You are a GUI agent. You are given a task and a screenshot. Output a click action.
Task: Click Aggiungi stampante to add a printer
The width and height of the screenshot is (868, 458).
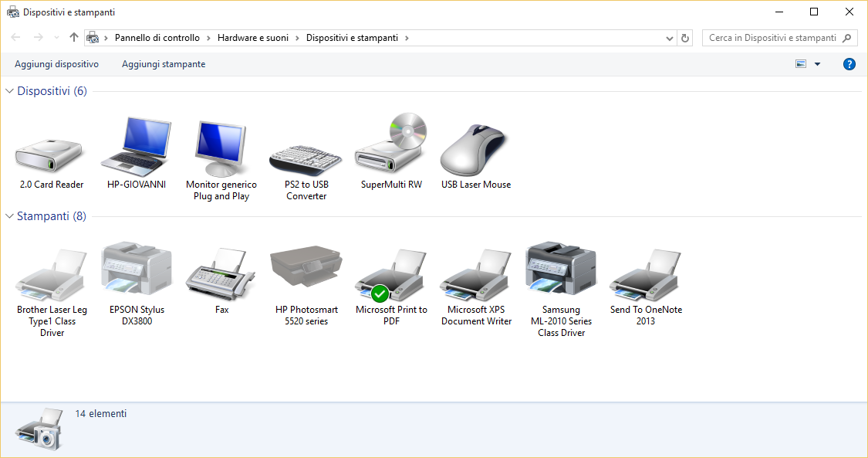(163, 64)
